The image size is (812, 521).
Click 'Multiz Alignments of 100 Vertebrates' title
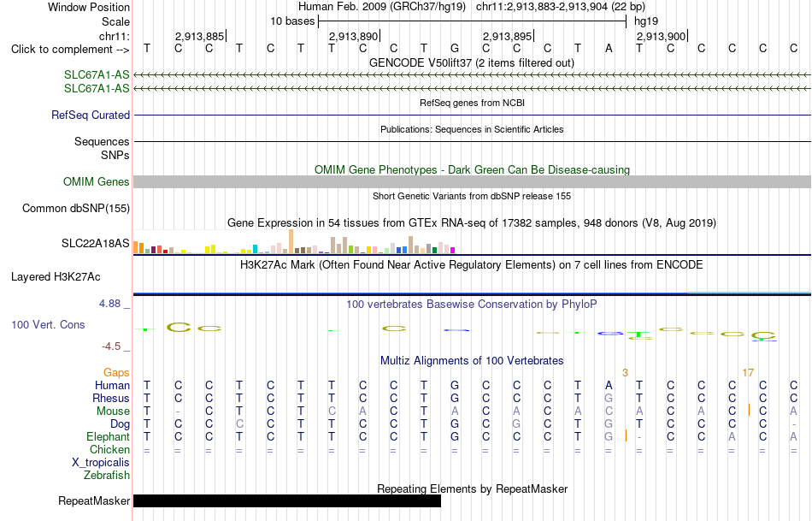pos(472,361)
